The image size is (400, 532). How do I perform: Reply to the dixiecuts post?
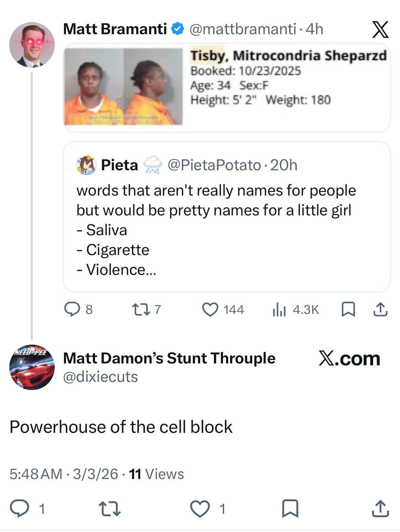(x=19, y=508)
